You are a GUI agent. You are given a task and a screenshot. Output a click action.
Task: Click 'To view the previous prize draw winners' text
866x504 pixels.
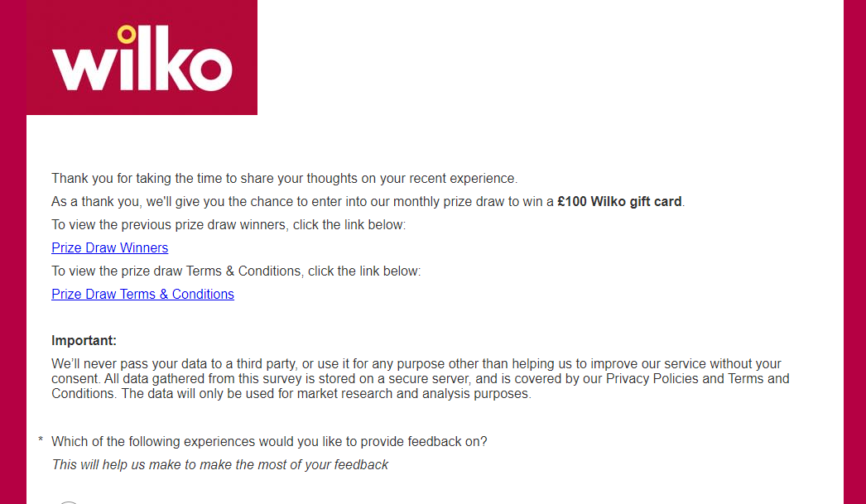[229, 225]
